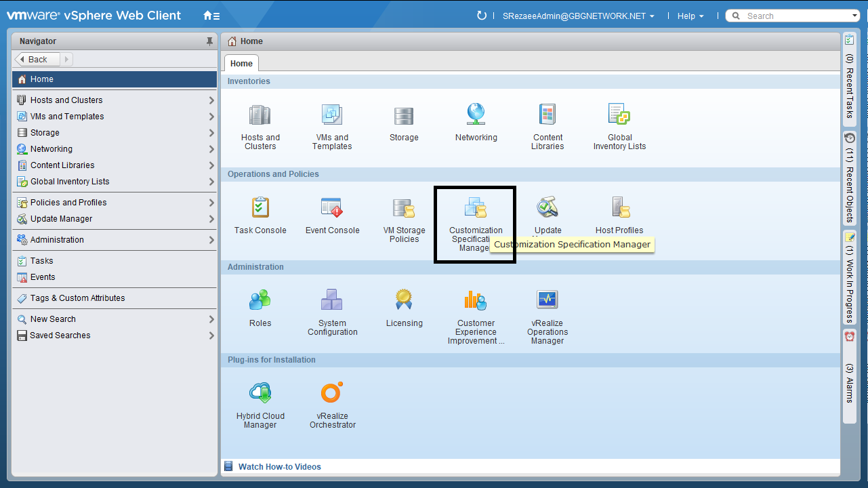Pin the Navigator panel
The image size is (868, 488).
point(209,41)
